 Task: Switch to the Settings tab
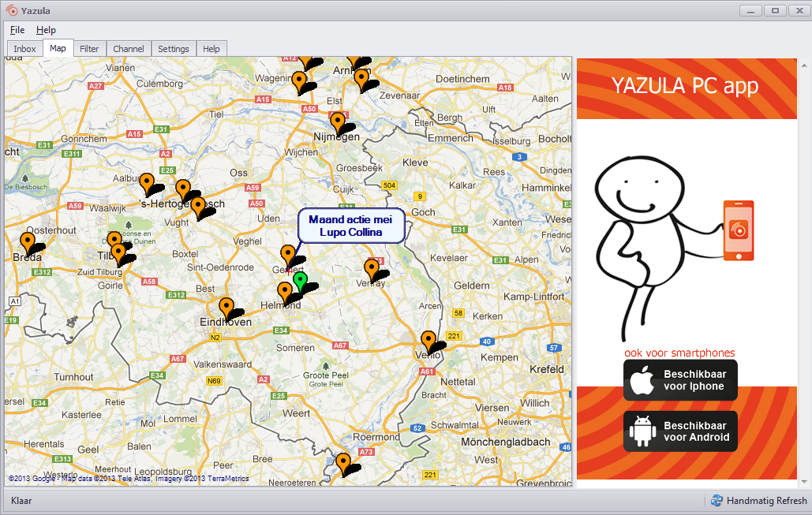174,49
